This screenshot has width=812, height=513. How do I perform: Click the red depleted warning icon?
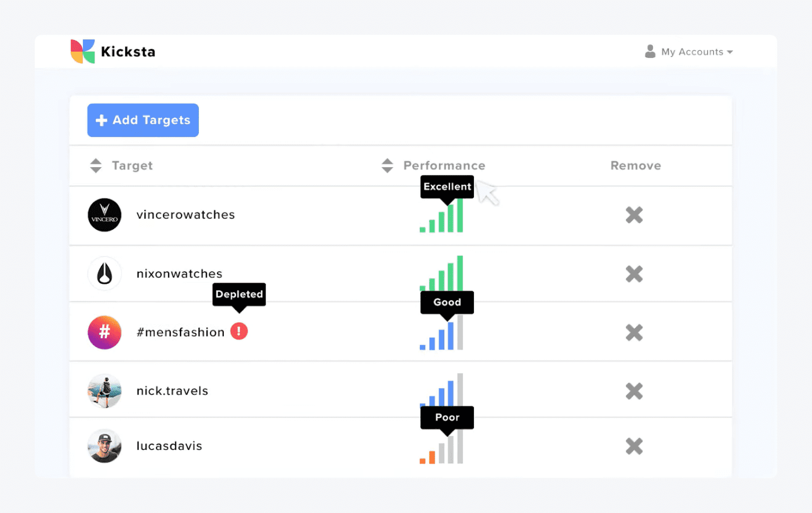(239, 331)
